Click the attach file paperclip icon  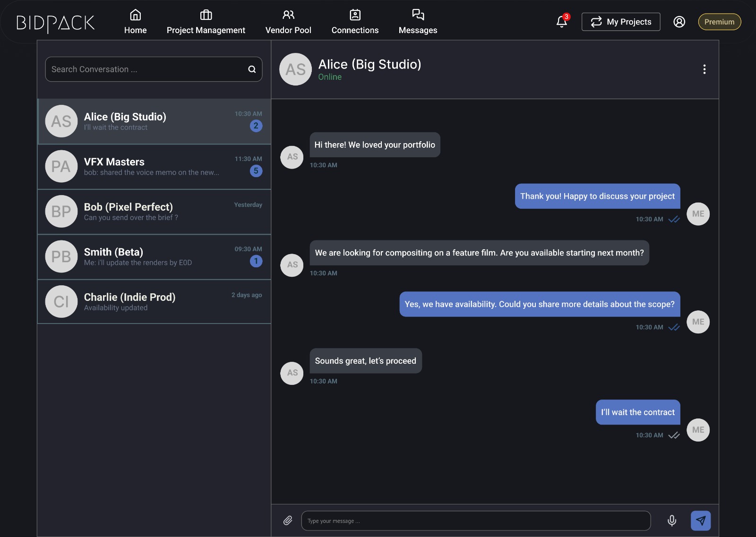(288, 520)
